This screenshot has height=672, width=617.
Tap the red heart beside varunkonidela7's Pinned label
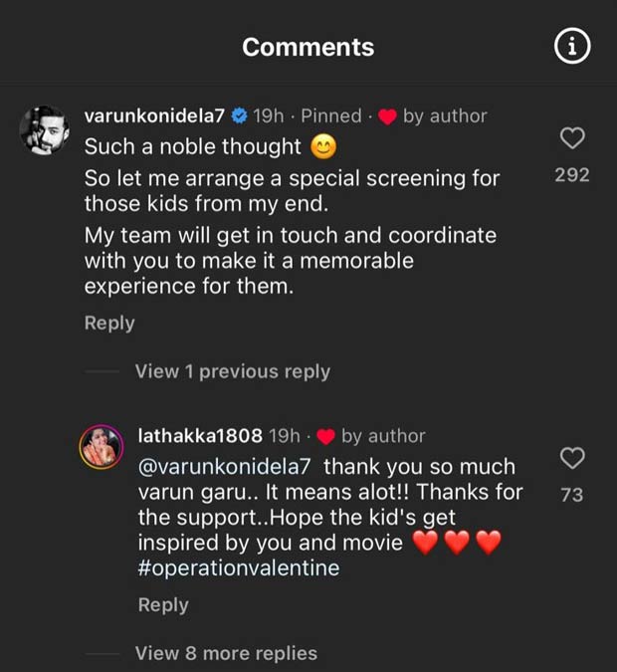tap(388, 116)
